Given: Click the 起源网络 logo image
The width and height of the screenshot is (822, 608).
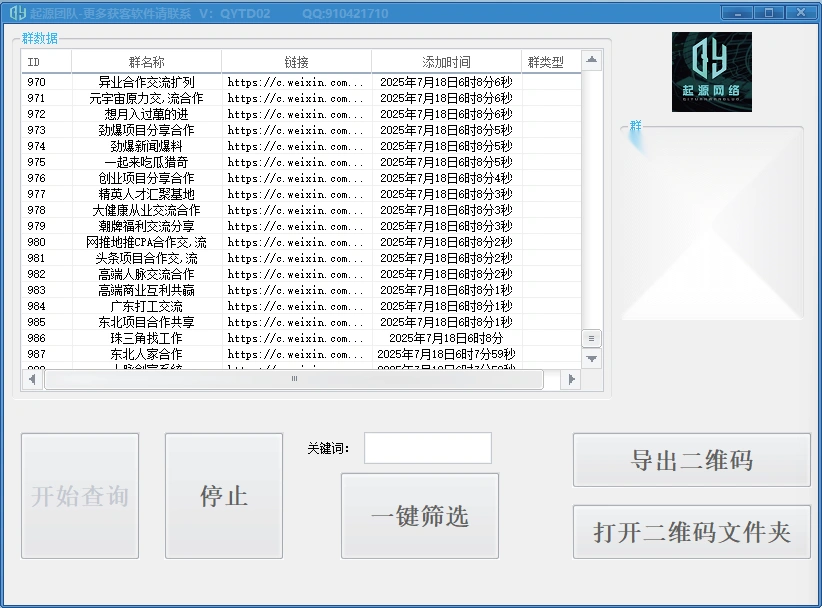Looking at the screenshot, I should tap(711, 71).
